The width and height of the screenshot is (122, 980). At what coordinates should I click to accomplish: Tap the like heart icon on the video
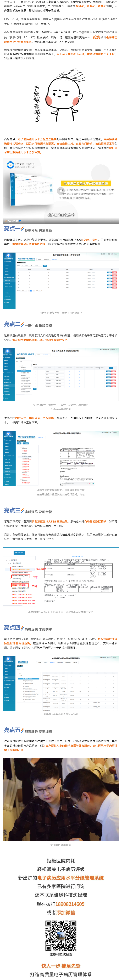[111, 220]
